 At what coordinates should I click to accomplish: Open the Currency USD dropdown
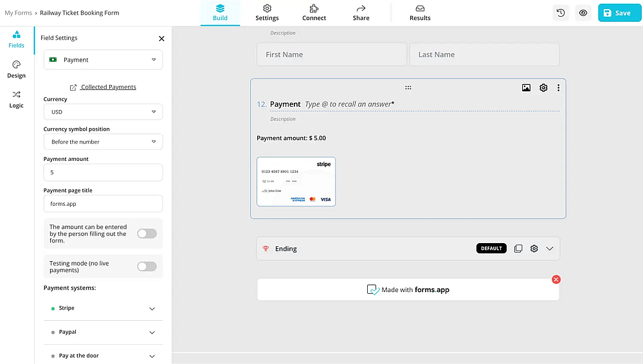click(x=103, y=112)
